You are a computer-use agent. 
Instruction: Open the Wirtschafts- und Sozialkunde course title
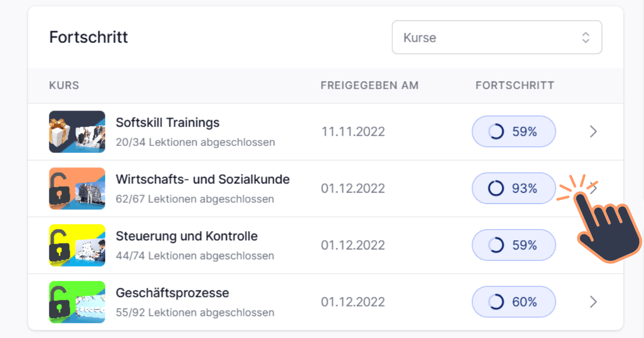pos(203,179)
